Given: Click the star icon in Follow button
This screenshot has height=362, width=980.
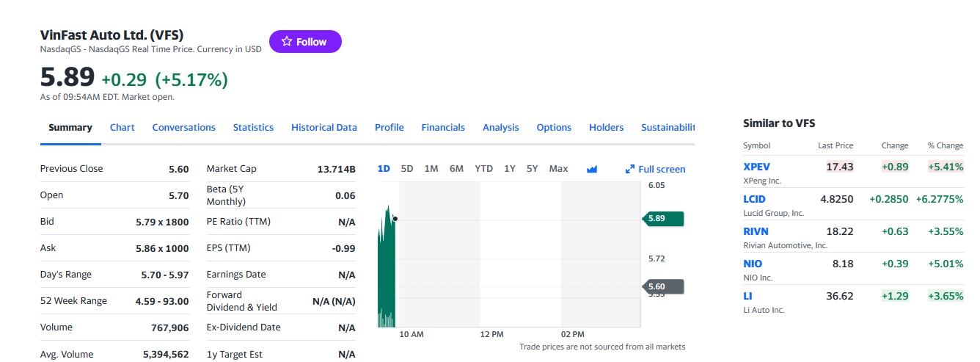Looking at the screenshot, I should coord(287,42).
